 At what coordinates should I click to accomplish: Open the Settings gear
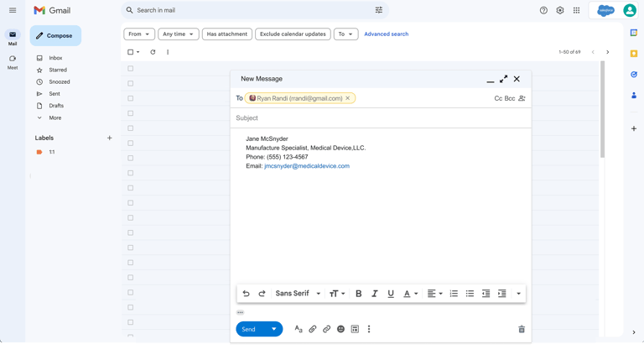560,10
